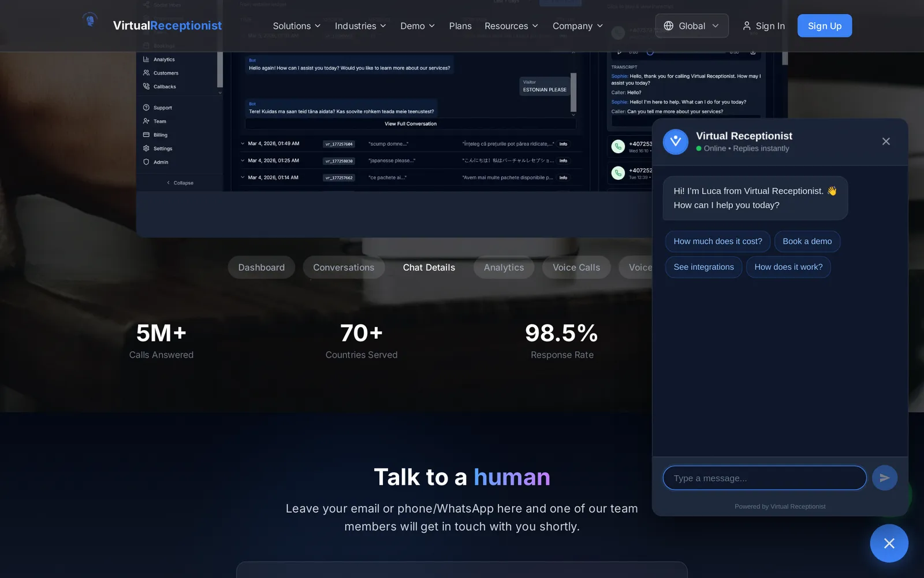Viewport: 924px width, 578px height.
Task: Click the vr_177257662 session ID tag
Action: coord(339,177)
